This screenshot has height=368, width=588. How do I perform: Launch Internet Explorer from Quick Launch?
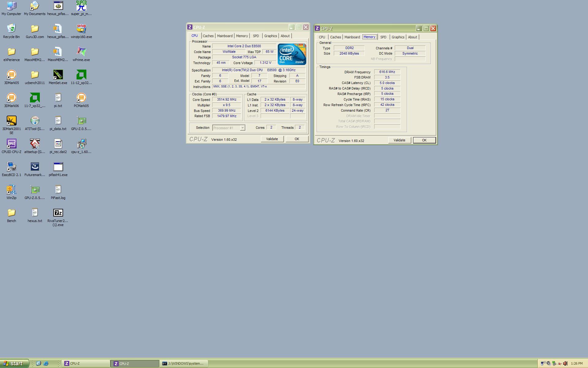[46, 363]
